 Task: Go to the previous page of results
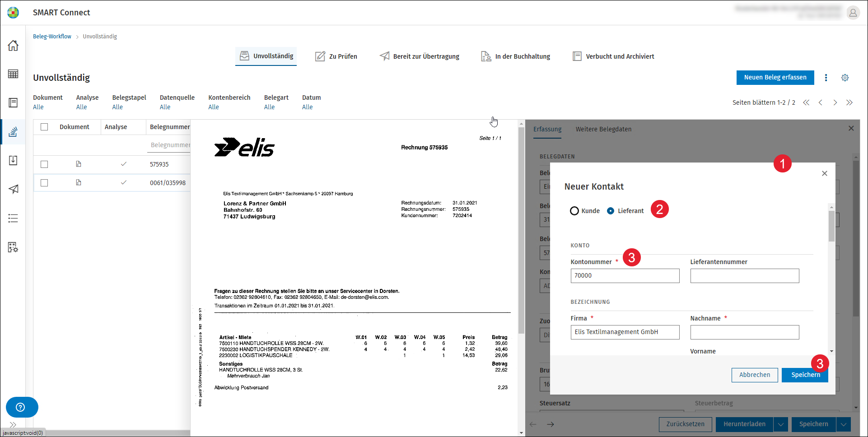[821, 102]
